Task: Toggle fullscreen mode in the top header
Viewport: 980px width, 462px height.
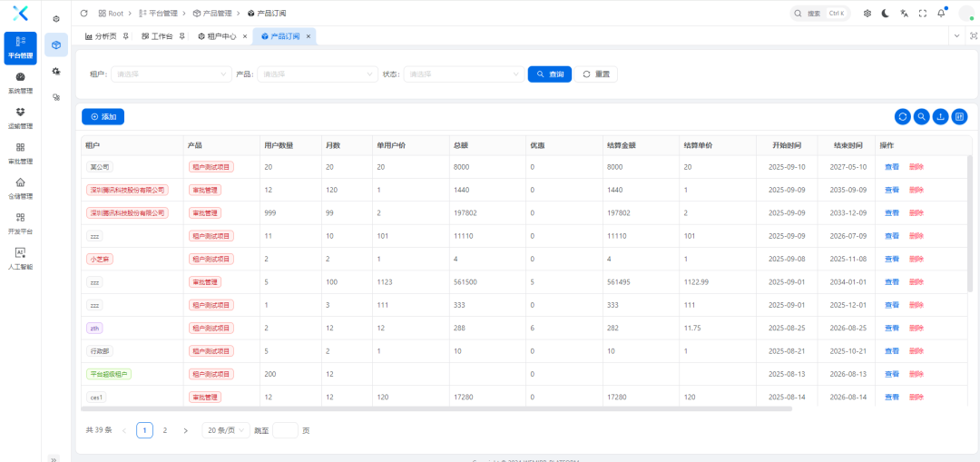Action: click(923, 14)
